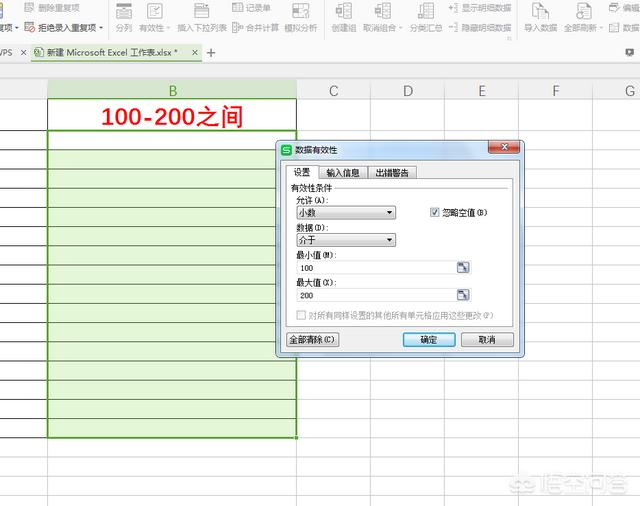640x506 pixels.
Task: Select column F header
Action: click(x=556, y=89)
